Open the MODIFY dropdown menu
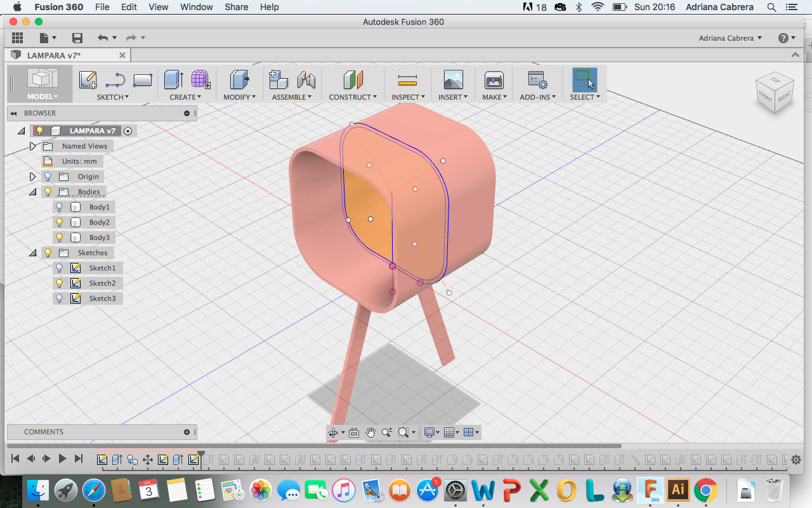The width and height of the screenshot is (812, 508). (240, 97)
